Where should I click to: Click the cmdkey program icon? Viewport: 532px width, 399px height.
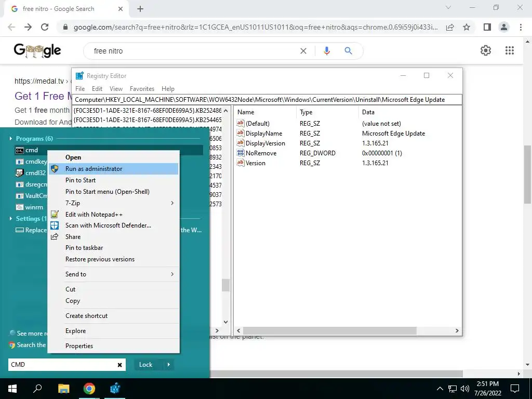click(x=20, y=162)
